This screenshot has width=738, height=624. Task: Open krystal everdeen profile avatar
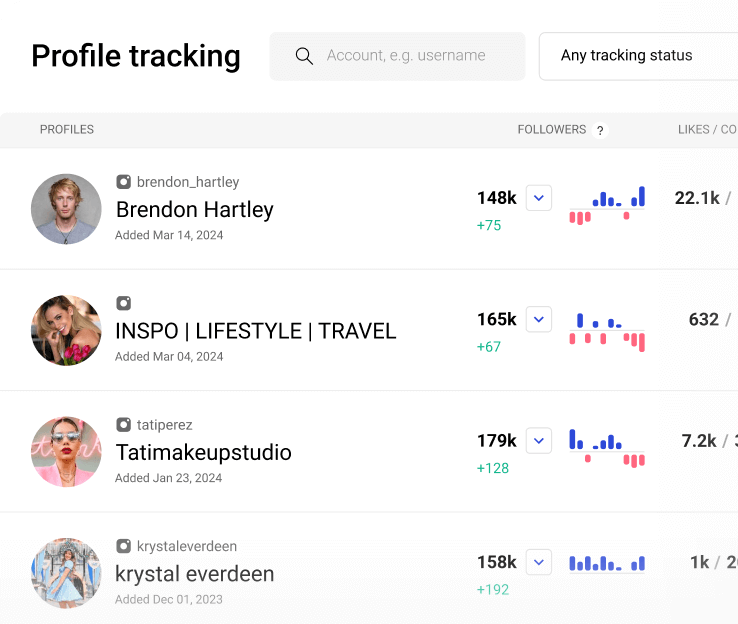pos(66,573)
